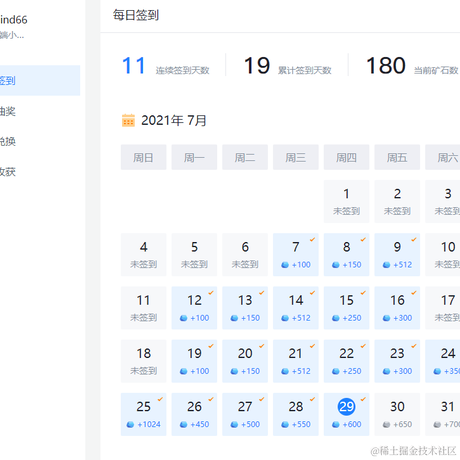
Task: Select the July 14 signed-in cell
Action: (x=296, y=308)
